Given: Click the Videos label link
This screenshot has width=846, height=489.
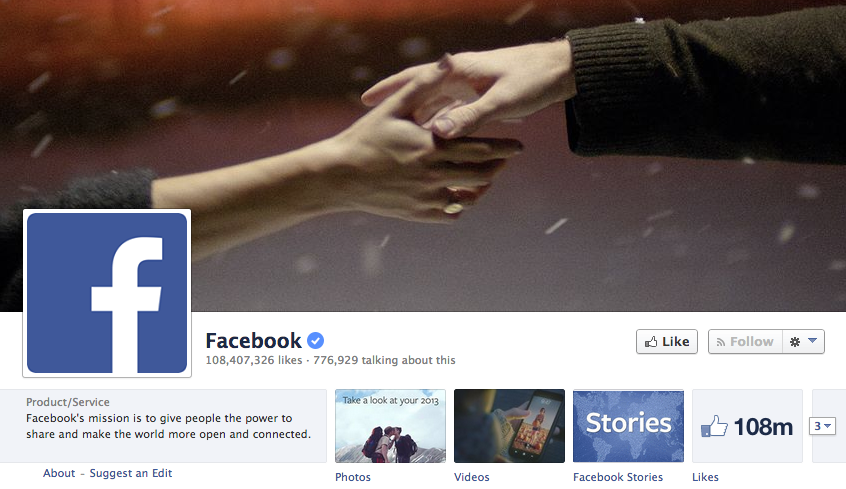Looking at the screenshot, I should pyautogui.click(x=472, y=477).
